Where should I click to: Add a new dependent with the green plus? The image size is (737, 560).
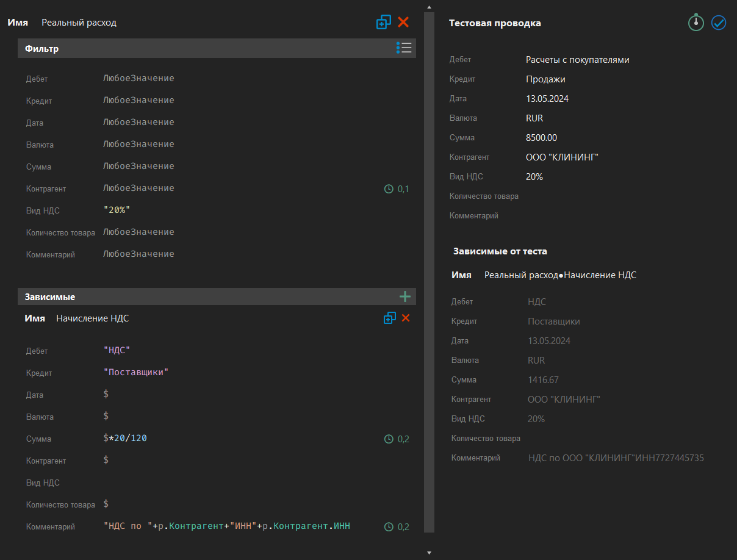(x=405, y=296)
